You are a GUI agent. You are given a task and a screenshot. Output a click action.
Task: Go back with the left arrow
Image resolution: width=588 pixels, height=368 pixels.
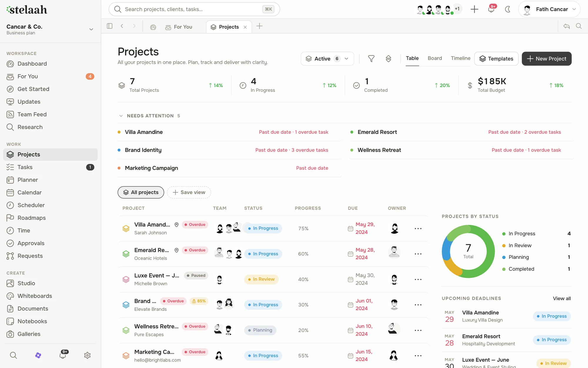pyautogui.click(x=122, y=26)
